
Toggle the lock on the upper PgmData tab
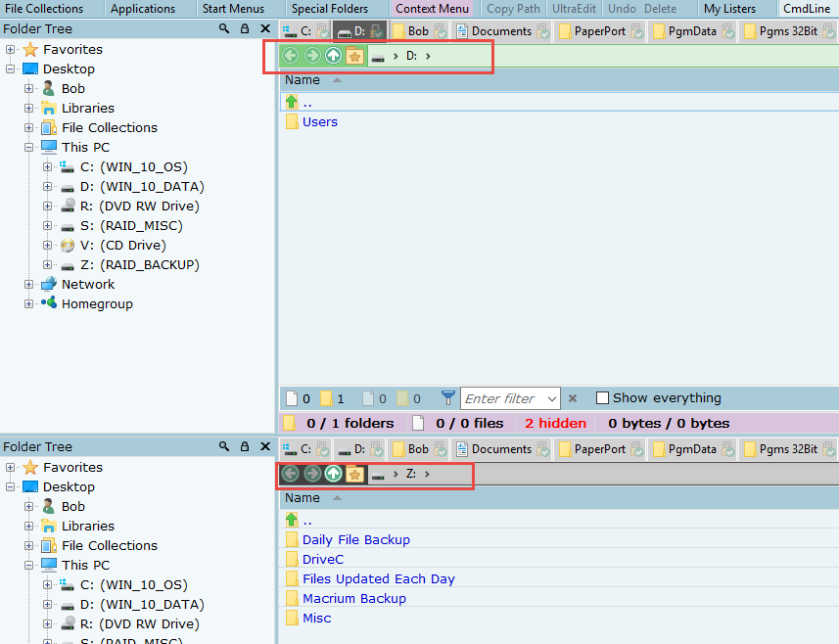[x=727, y=31]
